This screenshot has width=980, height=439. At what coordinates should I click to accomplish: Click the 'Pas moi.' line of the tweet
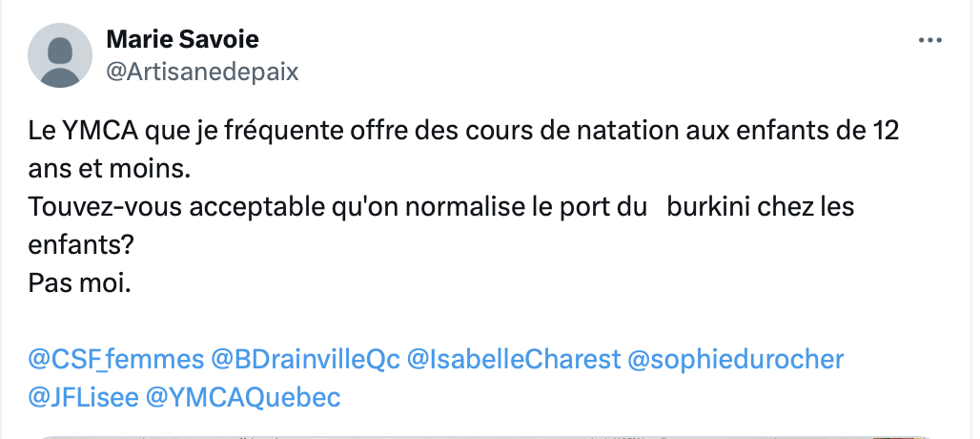pos(79,283)
